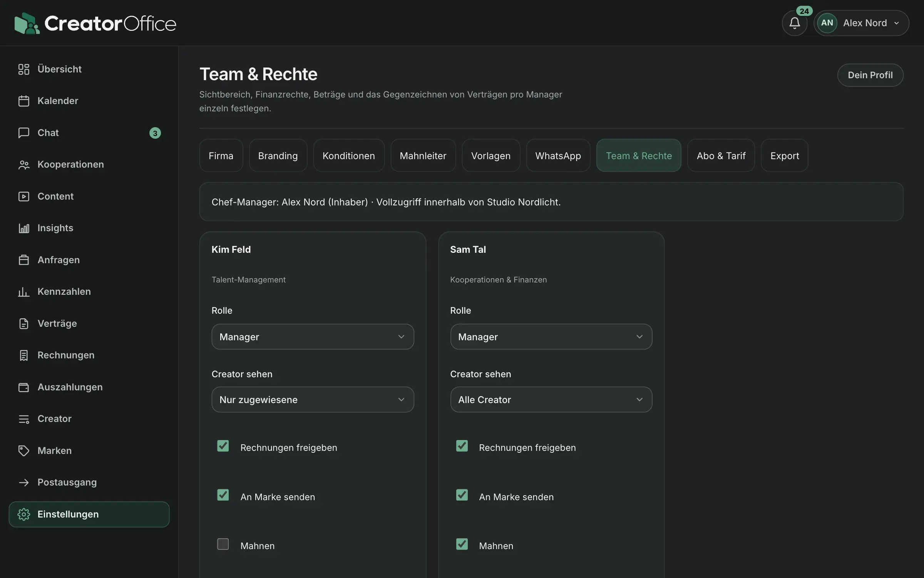Open the Mahnleiter tab

pyautogui.click(x=423, y=156)
